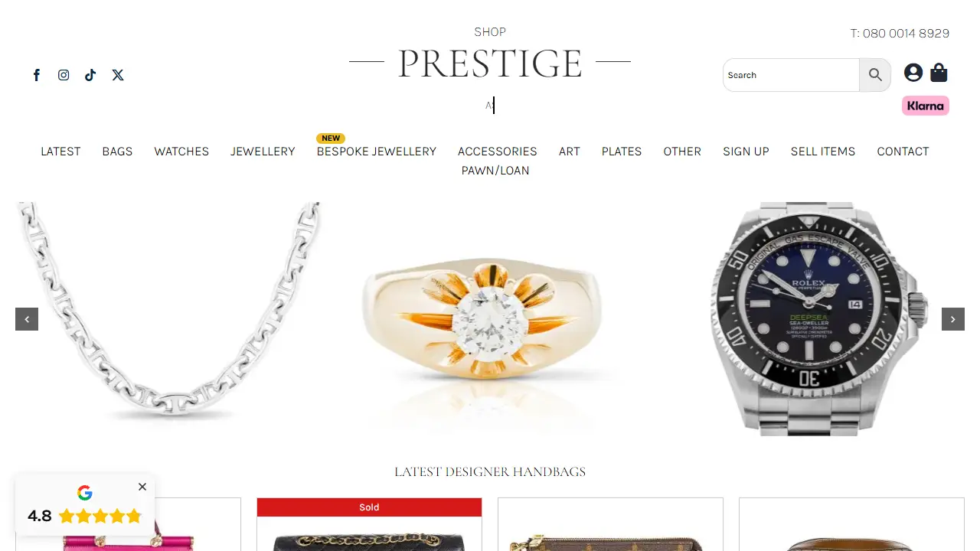Close the Google rating popup

(x=142, y=487)
